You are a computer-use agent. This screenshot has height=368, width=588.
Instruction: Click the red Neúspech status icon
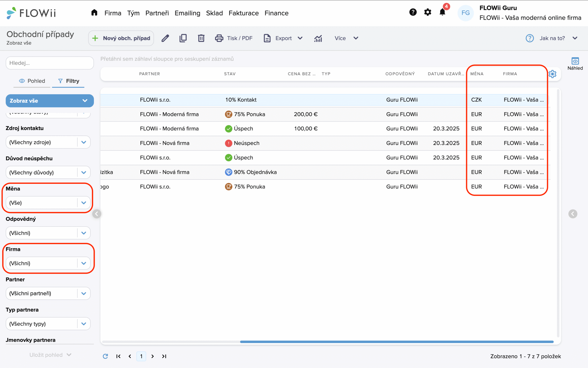(228, 143)
